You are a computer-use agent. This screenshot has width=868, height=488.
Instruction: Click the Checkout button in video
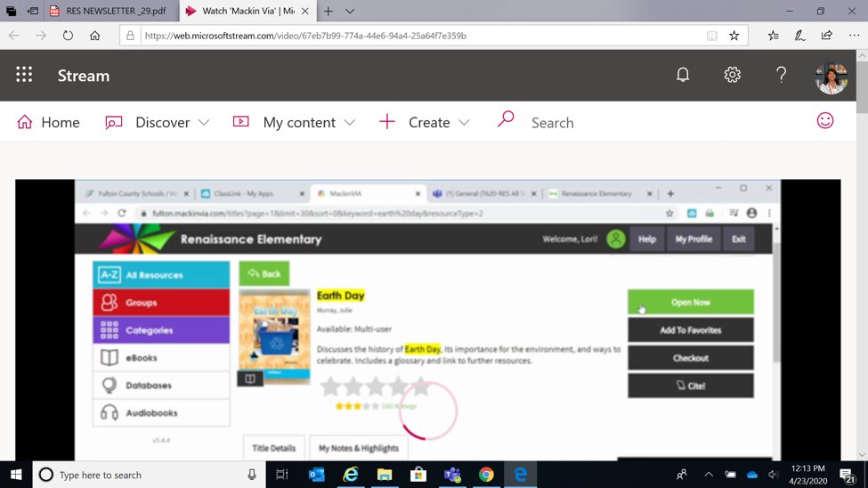click(x=690, y=358)
